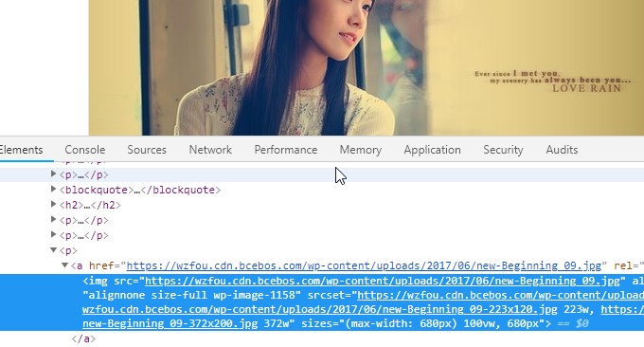The image size is (644, 347).
Task: Expand the p element above the open p
Action: click(53, 235)
